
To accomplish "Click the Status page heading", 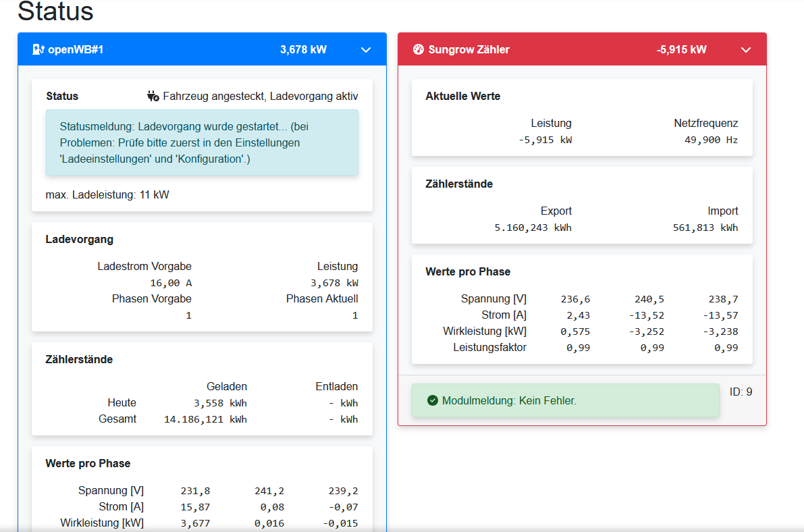I will coord(55,11).
